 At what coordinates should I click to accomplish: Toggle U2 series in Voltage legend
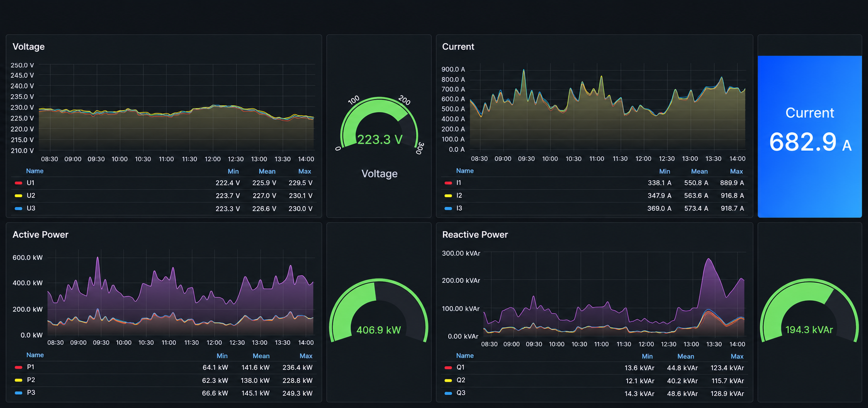pyautogui.click(x=31, y=195)
